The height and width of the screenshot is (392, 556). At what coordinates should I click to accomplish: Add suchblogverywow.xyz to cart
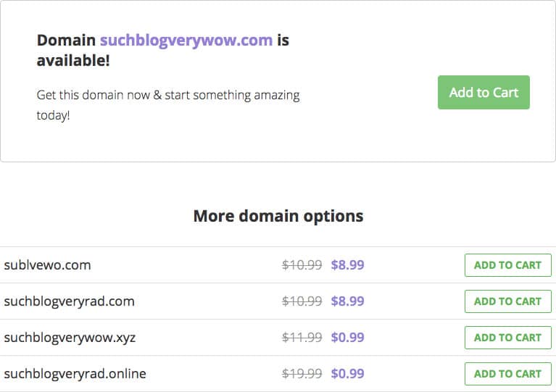click(x=507, y=338)
